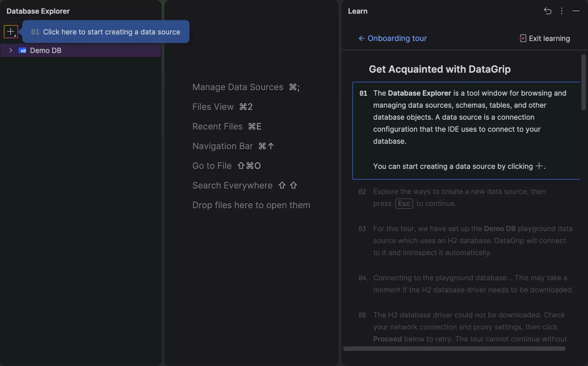Click the plus icon to create a data source

11,32
